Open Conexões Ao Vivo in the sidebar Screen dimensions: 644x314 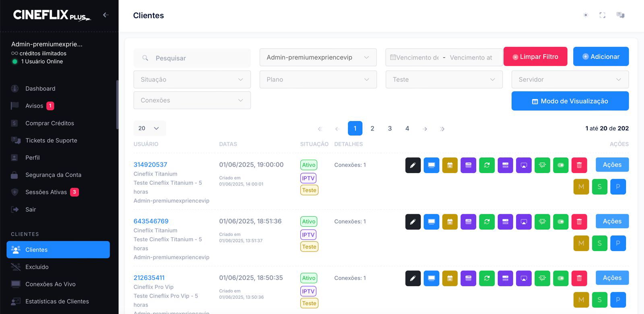50,284
